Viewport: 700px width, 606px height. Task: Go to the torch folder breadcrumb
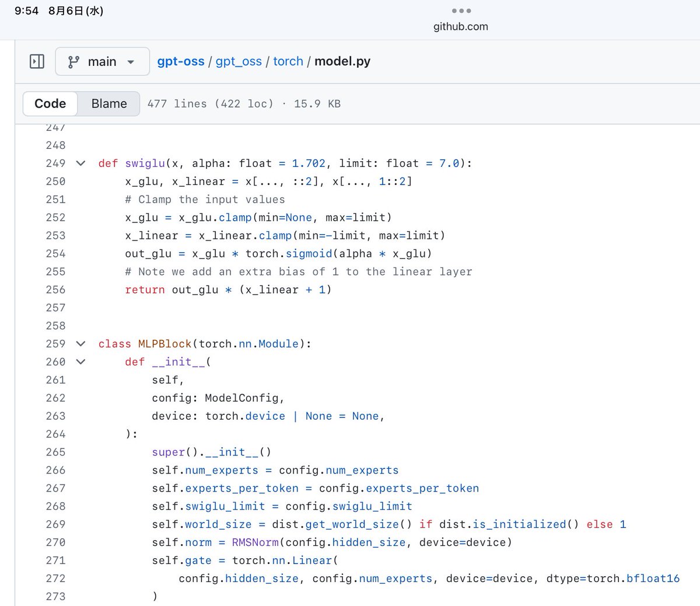point(288,61)
